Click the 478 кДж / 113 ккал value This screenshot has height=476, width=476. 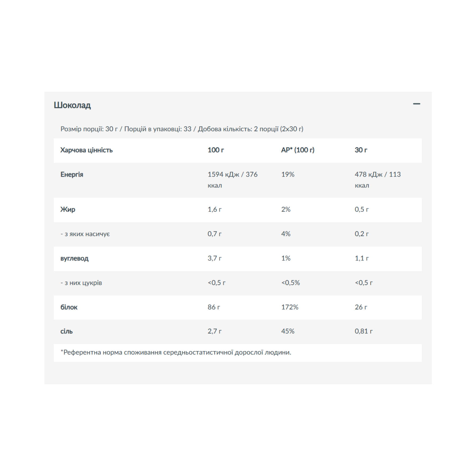tap(377, 180)
